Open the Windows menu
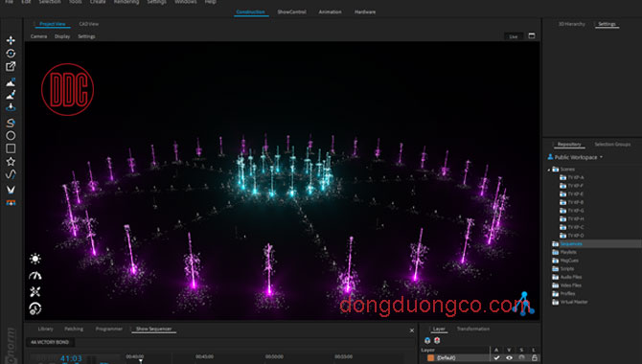Image resolution: width=642 pixels, height=364 pixels. (x=186, y=2)
